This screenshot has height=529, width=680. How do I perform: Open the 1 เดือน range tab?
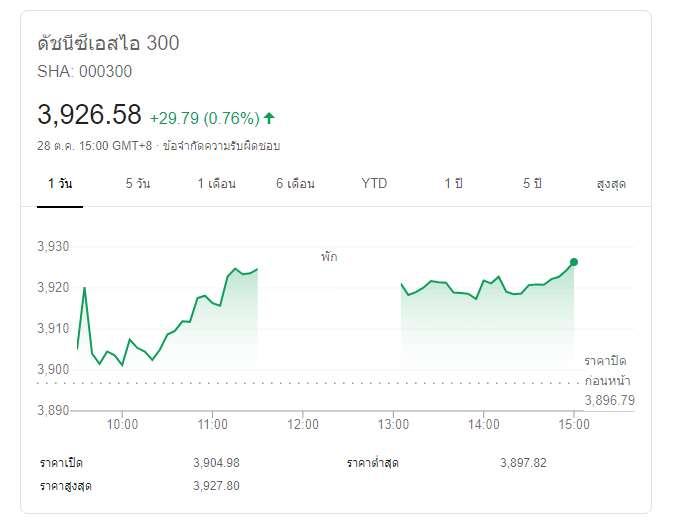pos(216,184)
